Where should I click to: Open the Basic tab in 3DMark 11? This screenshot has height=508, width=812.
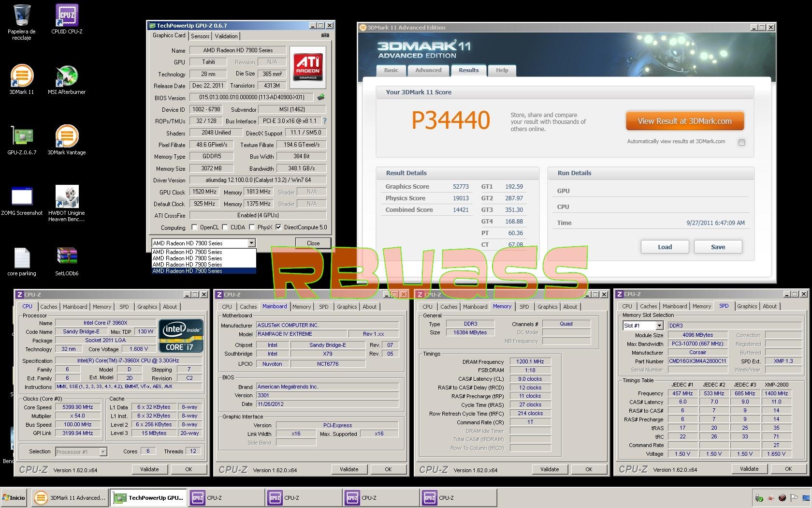(x=391, y=70)
